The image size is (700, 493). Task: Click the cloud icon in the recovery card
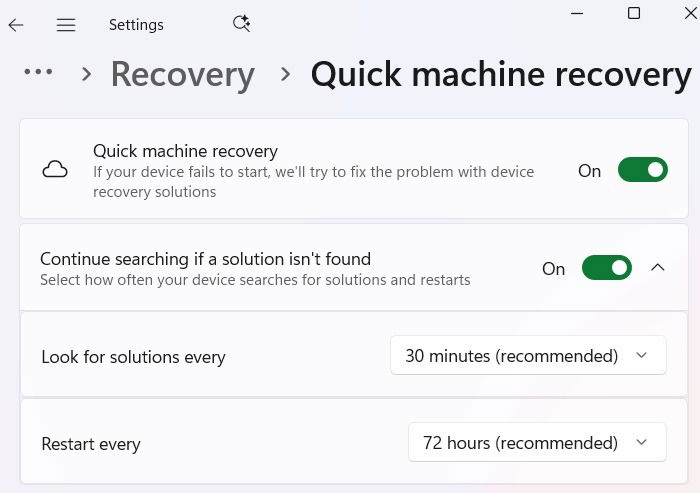(55, 170)
